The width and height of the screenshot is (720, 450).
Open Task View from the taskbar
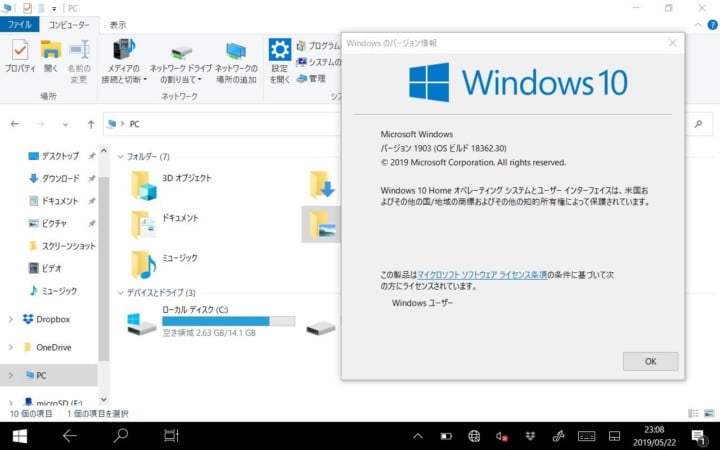tap(171, 435)
